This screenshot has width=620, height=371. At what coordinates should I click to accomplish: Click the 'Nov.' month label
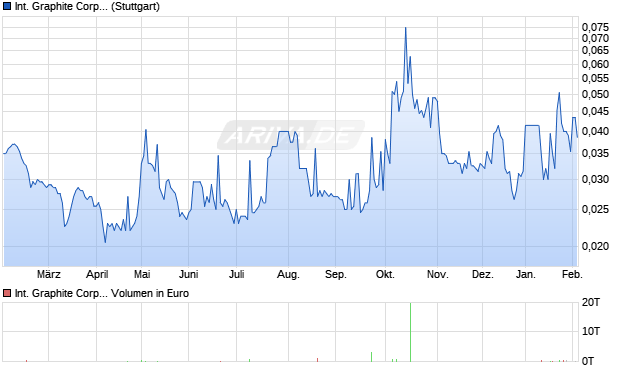pos(438,274)
